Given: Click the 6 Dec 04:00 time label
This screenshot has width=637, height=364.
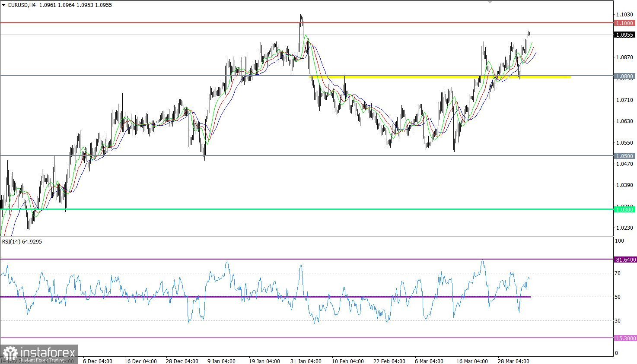Looking at the screenshot, I should (97, 361).
